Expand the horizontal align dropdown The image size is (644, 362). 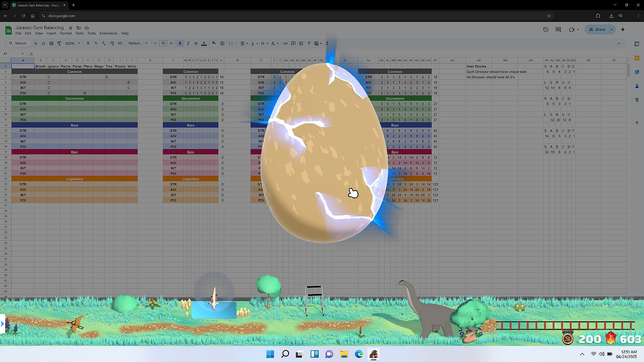click(244, 43)
